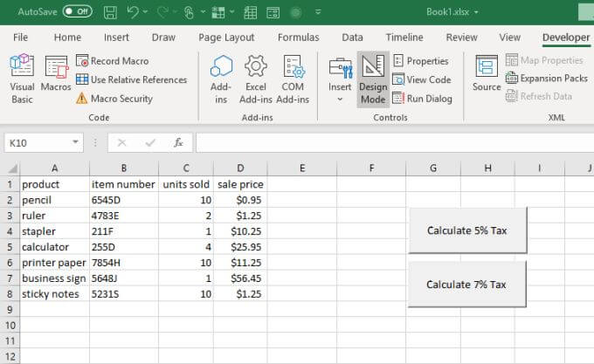This screenshot has height=364, width=594.
Task: Open the Page Layout tab
Action: pos(226,38)
